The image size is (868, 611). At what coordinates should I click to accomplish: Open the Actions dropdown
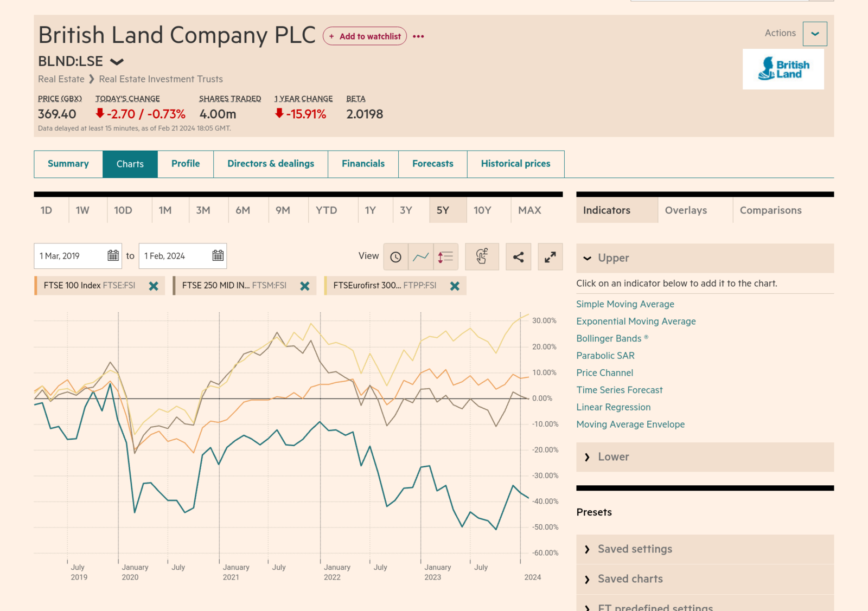(814, 33)
